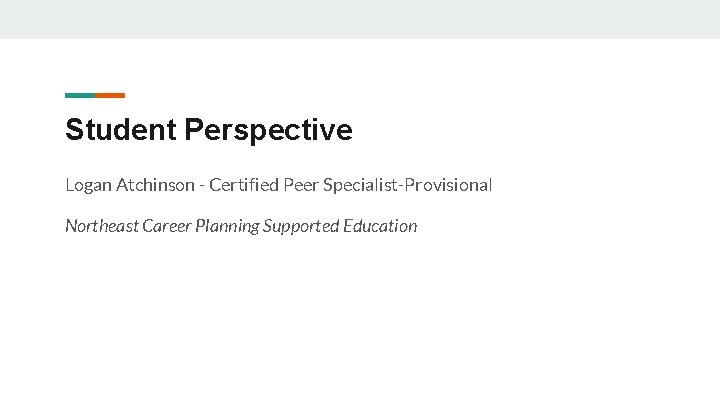Click the surname "Atchinson" in the subtitle
Screen dimensions: 720x405
click(158, 185)
